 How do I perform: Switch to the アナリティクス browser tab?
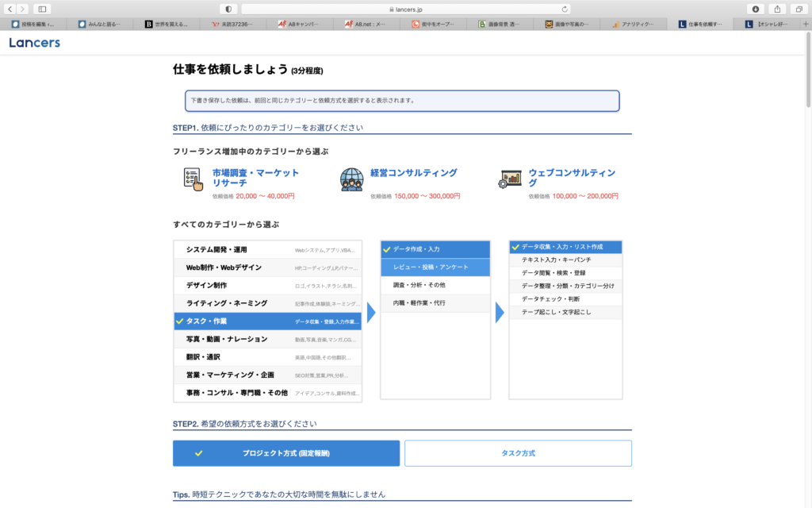(638, 25)
